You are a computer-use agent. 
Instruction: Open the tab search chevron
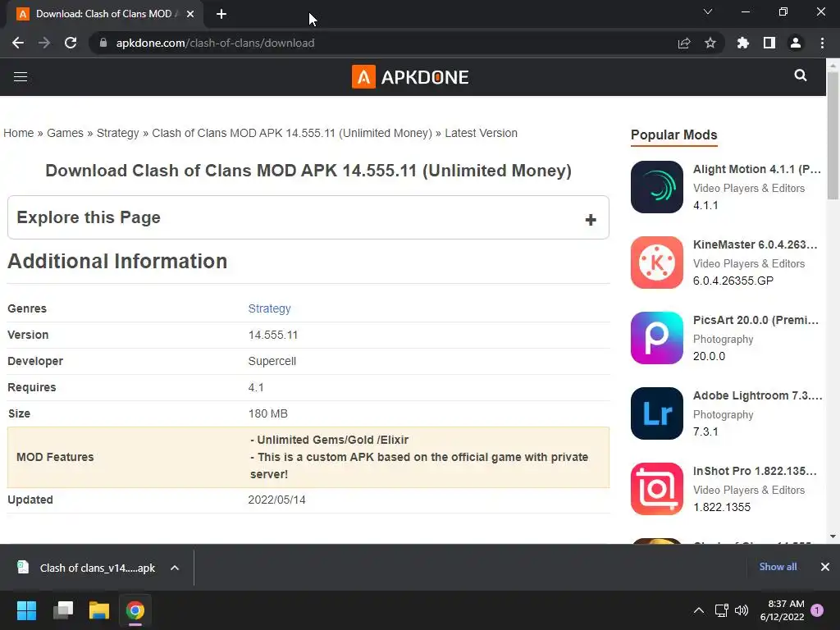tap(708, 11)
